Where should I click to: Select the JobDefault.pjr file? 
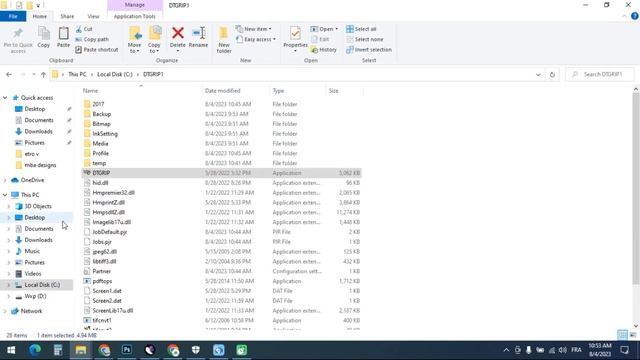(110, 232)
